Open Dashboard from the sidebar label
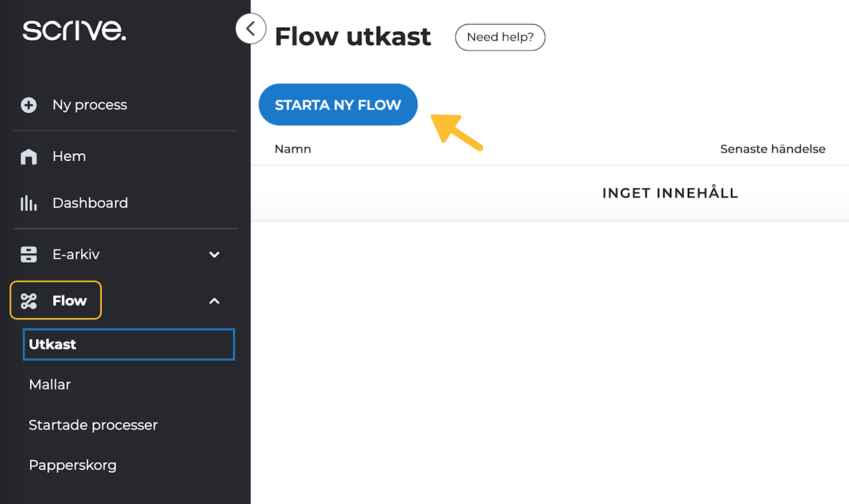The image size is (849, 504). tap(90, 203)
